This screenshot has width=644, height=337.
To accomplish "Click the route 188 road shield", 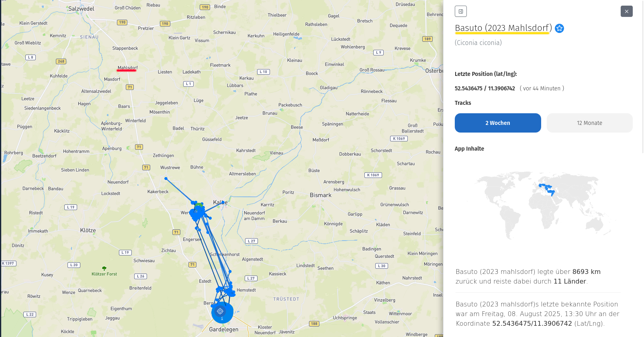I will [x=314, y=324].
